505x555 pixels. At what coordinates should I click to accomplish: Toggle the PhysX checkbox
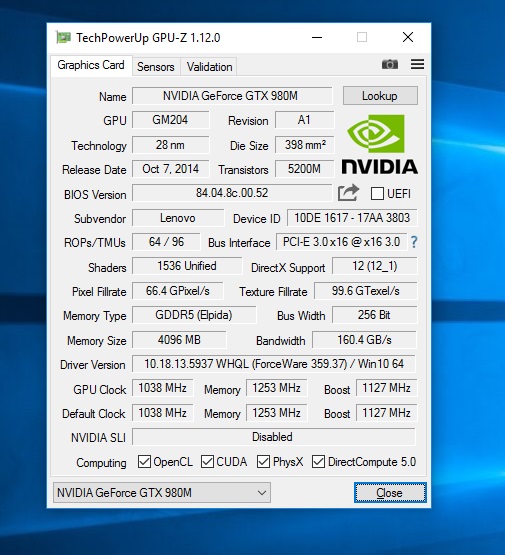263,462
